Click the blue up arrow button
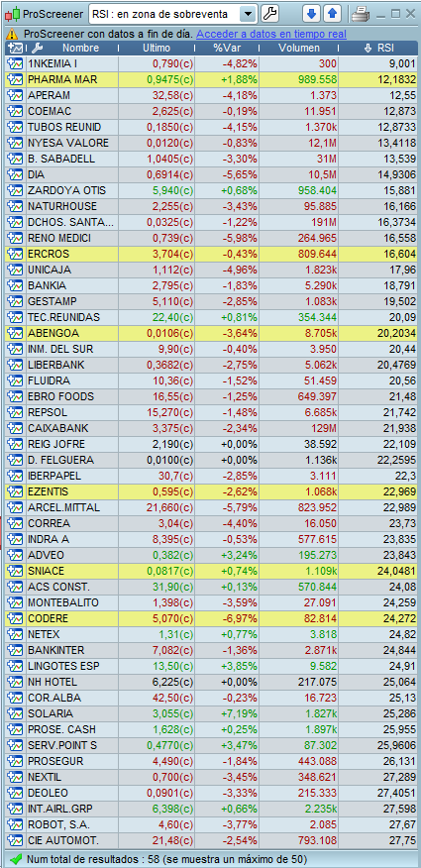421x868 pixels. [333, 13]
